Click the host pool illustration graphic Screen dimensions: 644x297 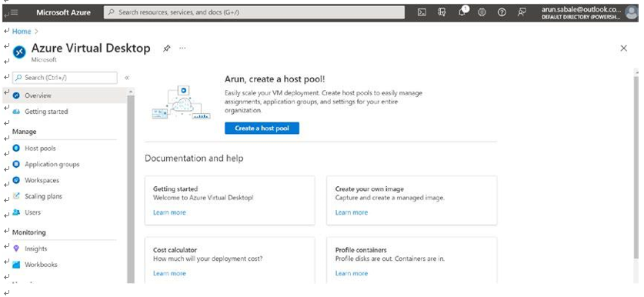[x=181, y=103]
